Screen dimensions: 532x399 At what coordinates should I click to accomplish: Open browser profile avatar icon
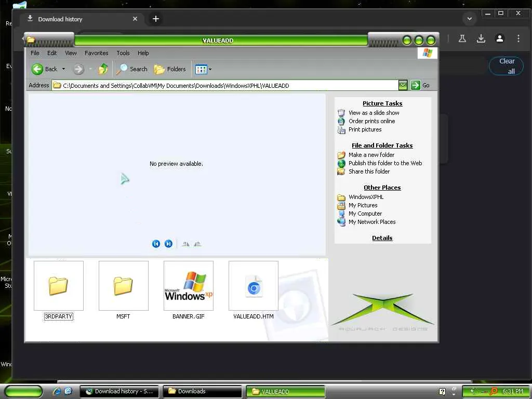(x=499, y=38)
